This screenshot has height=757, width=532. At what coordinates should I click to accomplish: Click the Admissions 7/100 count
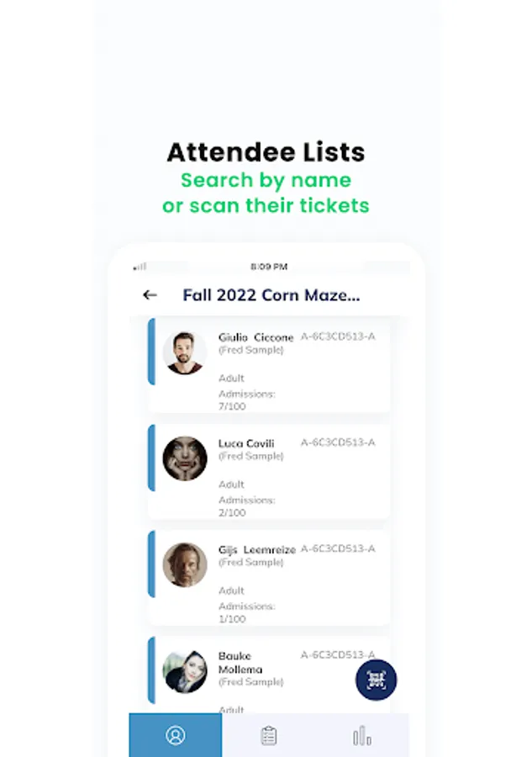point(246,400)
